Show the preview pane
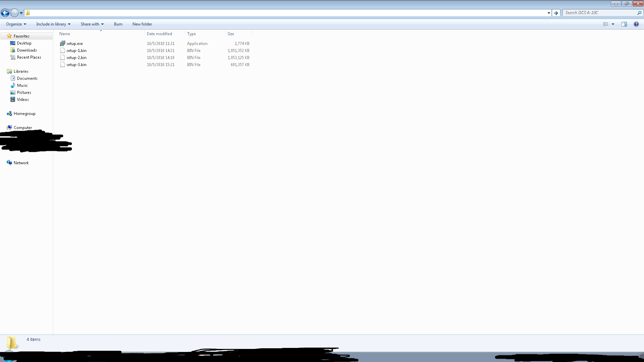 pyautogui.click(x=624, y=24)
